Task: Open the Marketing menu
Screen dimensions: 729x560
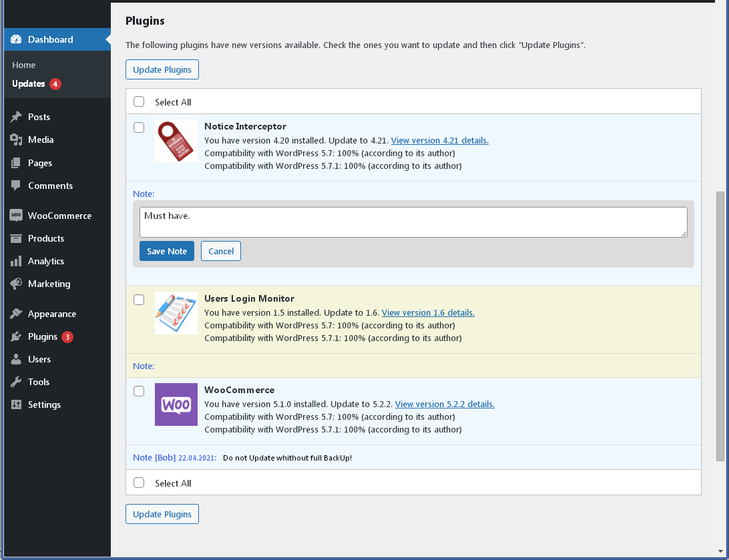Action: pos(49,284)
